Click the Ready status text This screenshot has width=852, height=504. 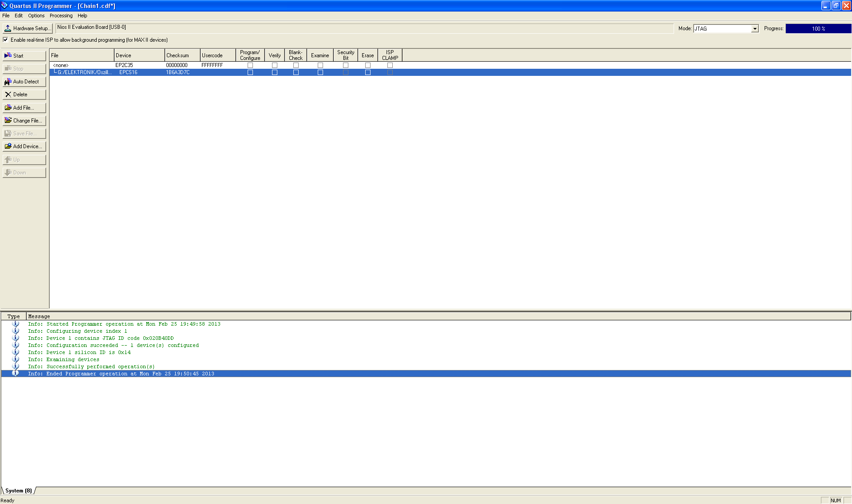point(8,500)
